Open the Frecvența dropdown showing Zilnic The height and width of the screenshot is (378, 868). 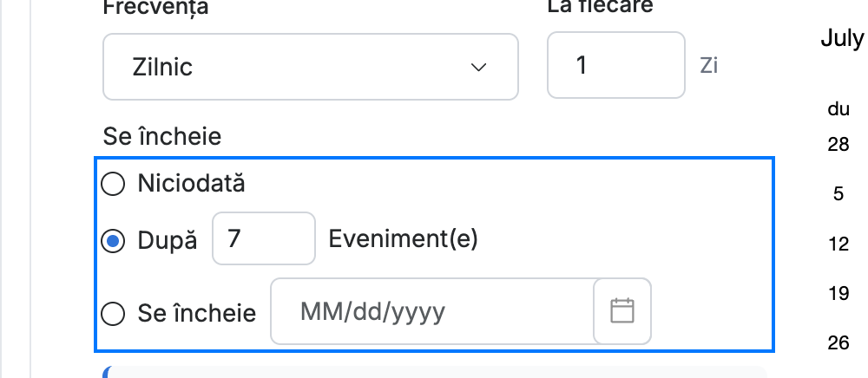point(311,67)
